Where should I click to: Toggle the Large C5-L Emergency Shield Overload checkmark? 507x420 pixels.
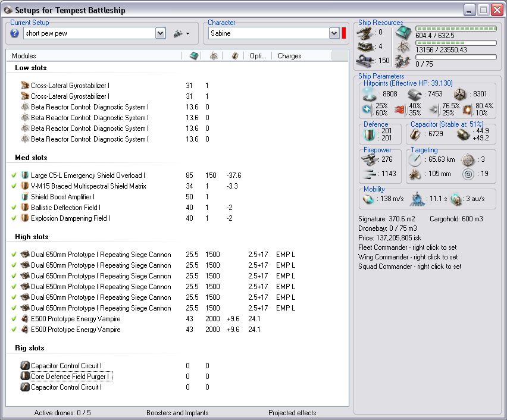pyautogui.click(x=14, y=175)
